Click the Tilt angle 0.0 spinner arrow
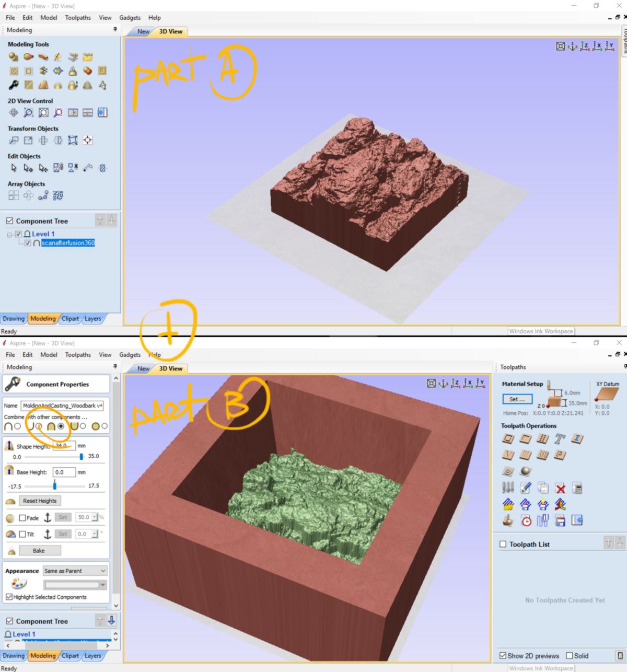The width and height of the screenshot is (627, 672). click(95, 534)
